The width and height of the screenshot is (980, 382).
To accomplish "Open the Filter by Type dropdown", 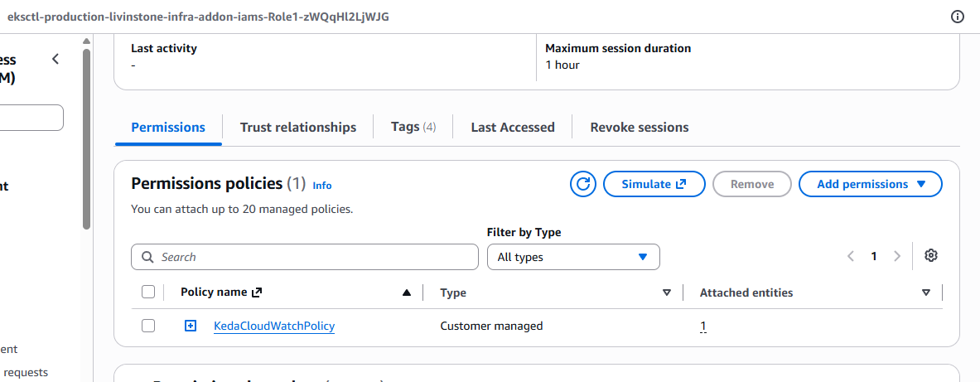I will pos(573,257).
